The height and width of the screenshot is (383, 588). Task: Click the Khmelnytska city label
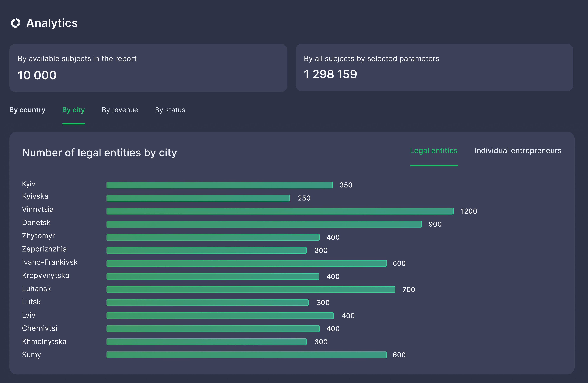[x=44, y=341]
